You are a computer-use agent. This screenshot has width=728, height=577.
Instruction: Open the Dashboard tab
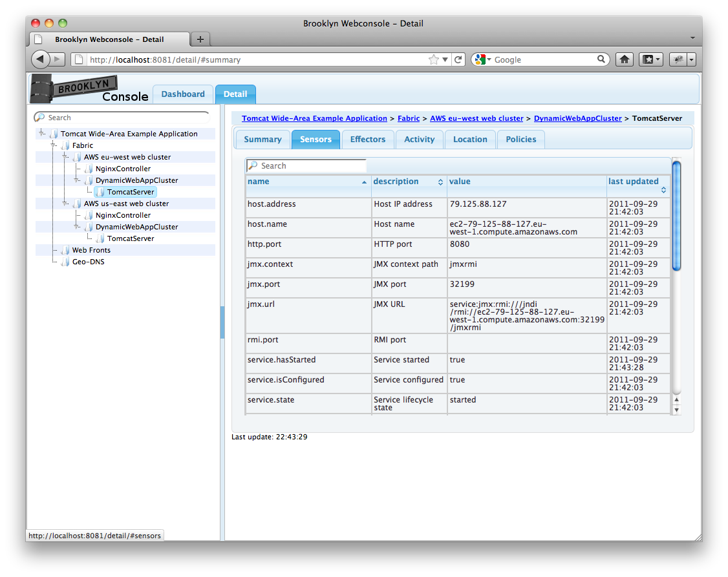(183, 94)
